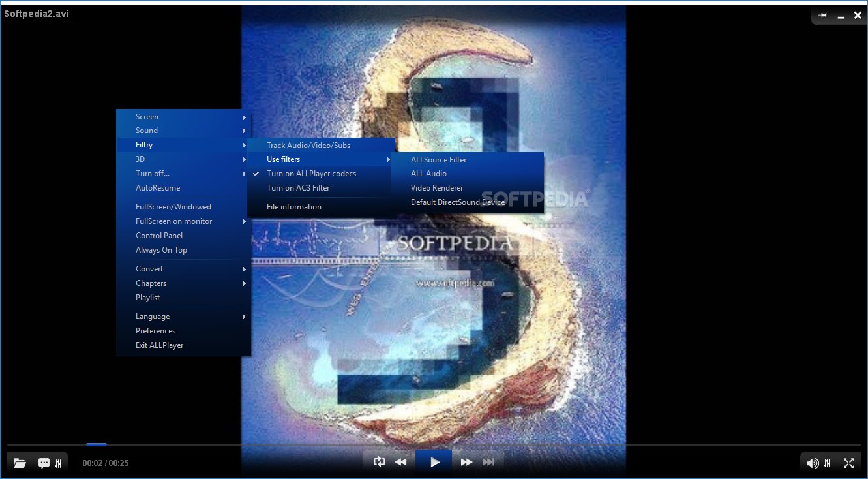This screenshot has width=868, height=479.
Task: Choose Default DirectSound Device
Action: (467, 202)
